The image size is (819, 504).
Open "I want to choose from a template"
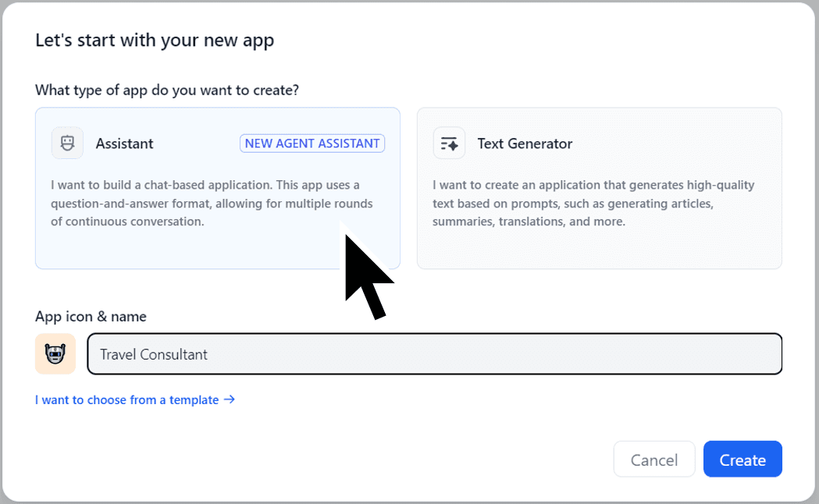point(127,399)
